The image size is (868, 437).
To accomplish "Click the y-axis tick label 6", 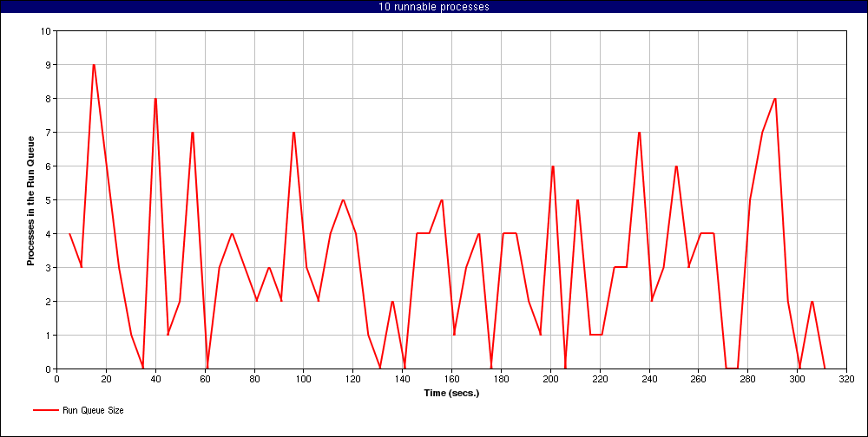I will tap(48, 166).
